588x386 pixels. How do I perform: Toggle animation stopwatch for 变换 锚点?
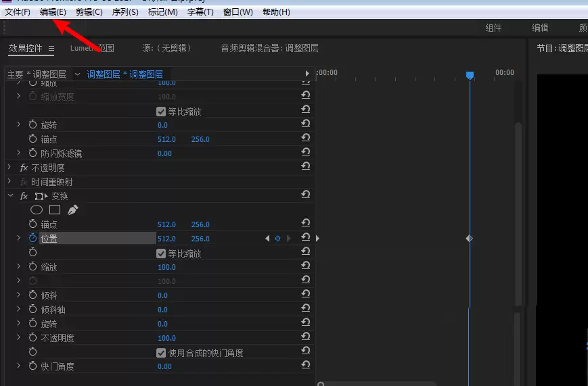(33, 224)
